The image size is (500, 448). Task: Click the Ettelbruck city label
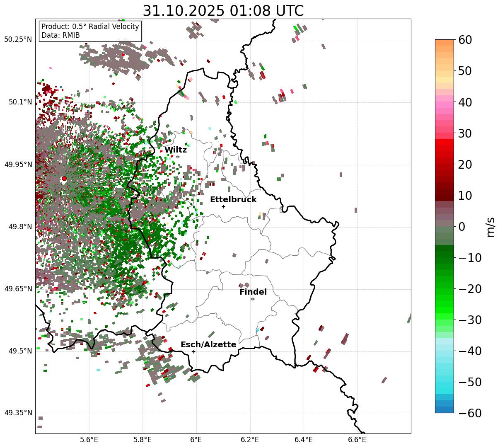[x=233, y=200]
